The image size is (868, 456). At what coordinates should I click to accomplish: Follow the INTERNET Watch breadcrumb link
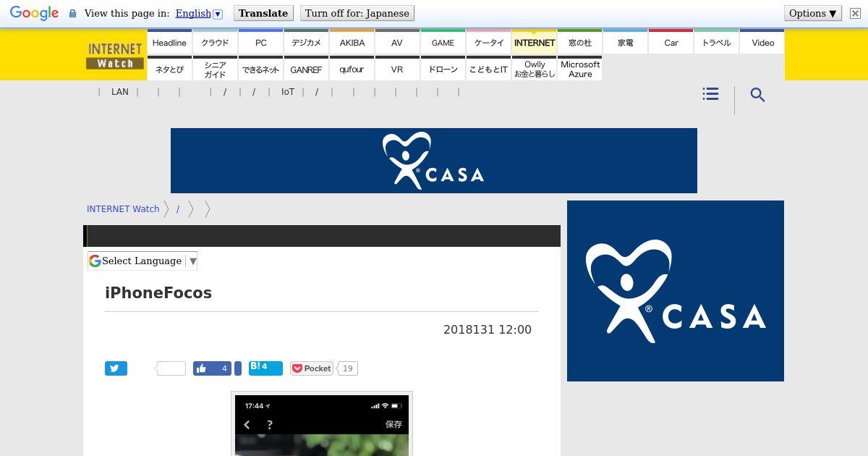(x=123, y=208)
